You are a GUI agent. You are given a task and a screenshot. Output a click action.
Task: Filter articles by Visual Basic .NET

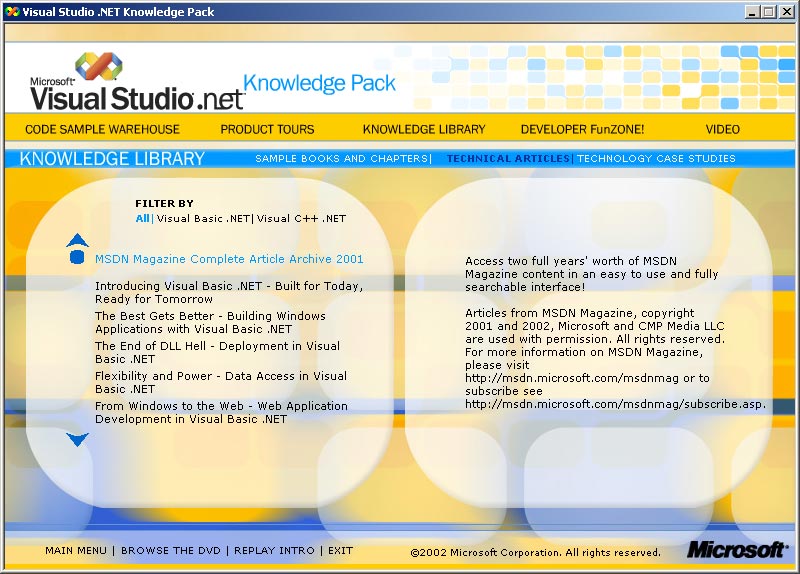[x=203, y=218]
